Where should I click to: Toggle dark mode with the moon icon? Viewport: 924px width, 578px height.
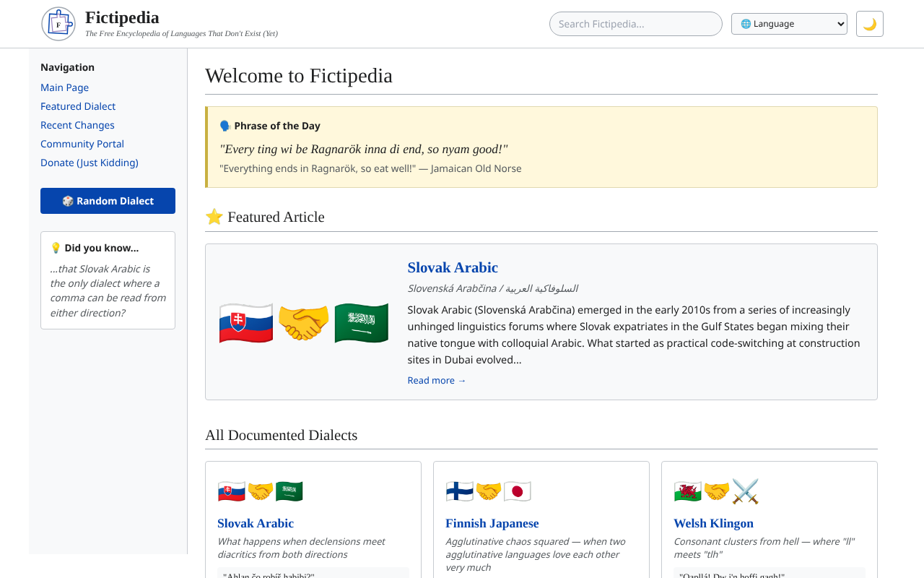pos(870,23)
